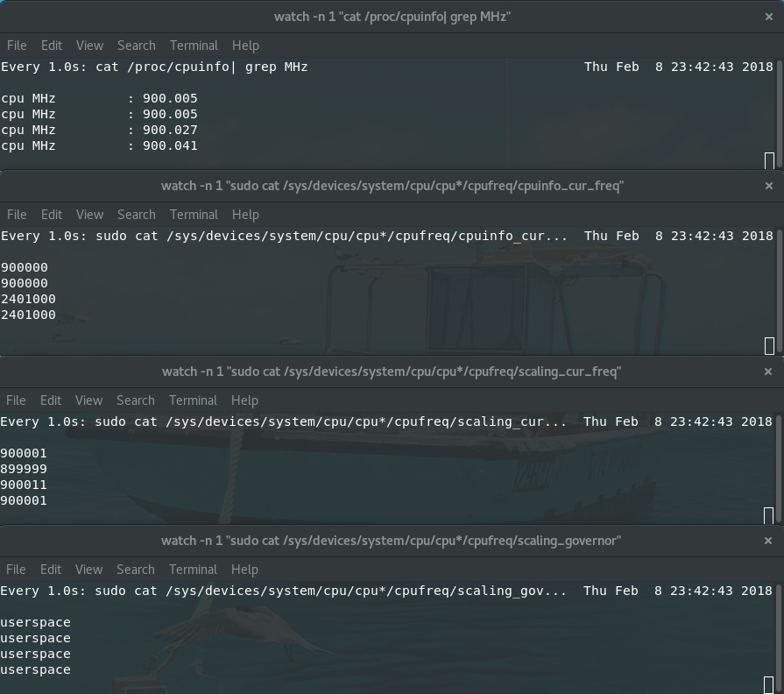
Task: Open the Edit menu in the scaling_governor terminal
Action: 51,569
